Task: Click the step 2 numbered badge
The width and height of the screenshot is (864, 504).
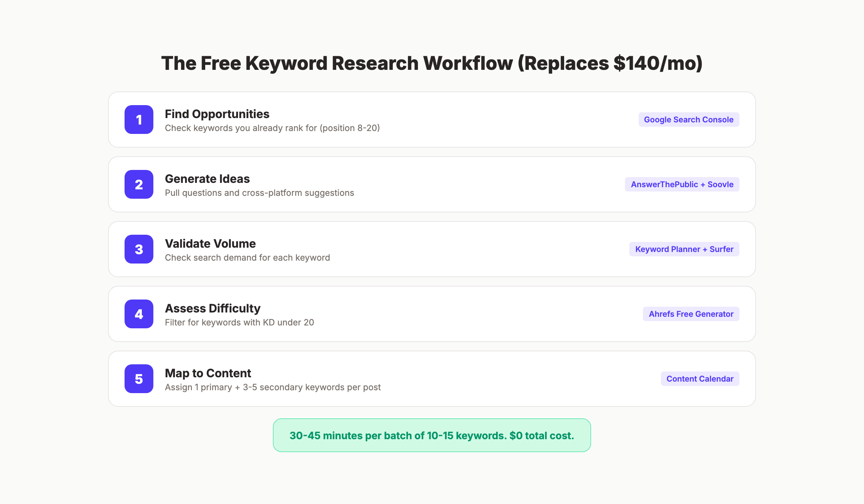Action: (x=139, y=184)
